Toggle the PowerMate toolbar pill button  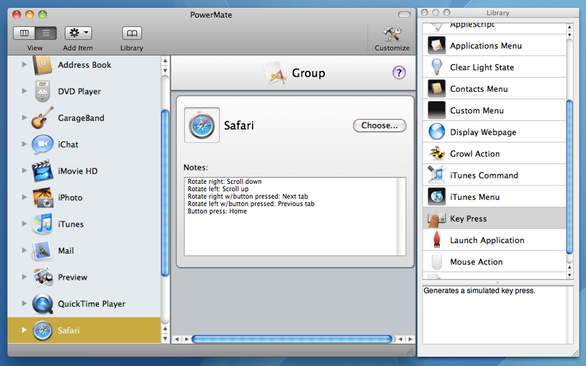pos(404,15)
